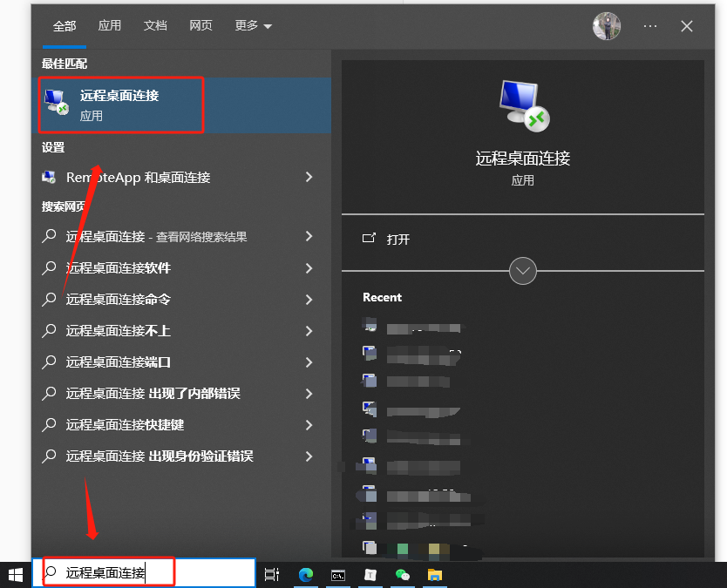Switch to the 网页 tab
The image size is (727, 588).
(x=200, y=25)
